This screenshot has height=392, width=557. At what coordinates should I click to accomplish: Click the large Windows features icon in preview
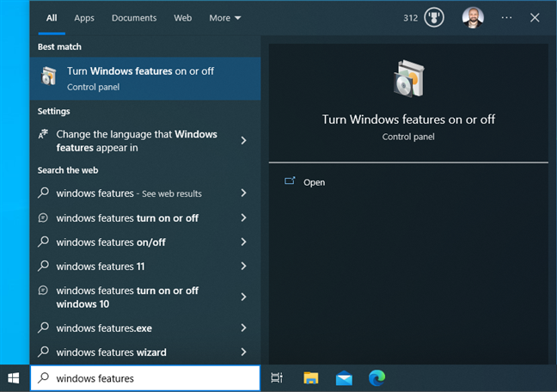click(409, 78)
